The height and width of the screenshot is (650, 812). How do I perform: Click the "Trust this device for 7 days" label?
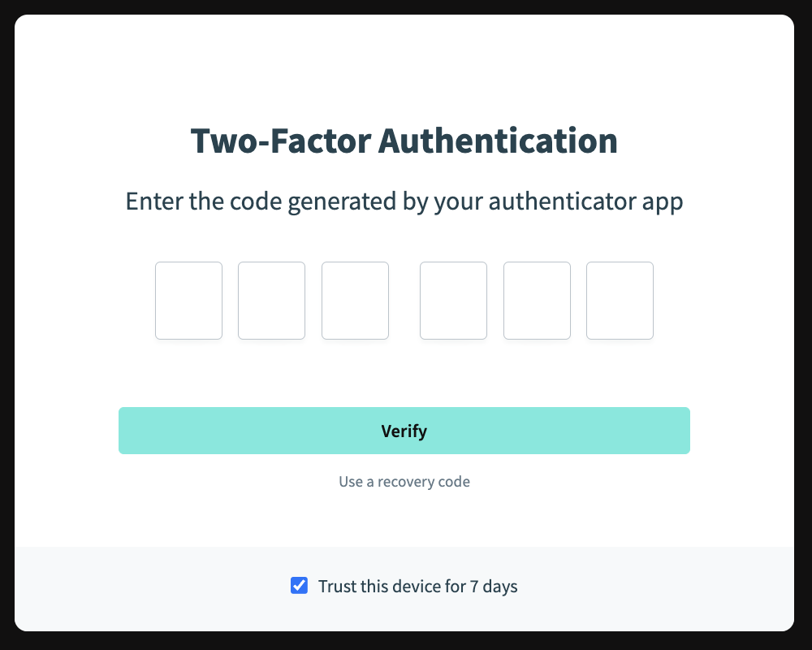[x=417, y=586]
